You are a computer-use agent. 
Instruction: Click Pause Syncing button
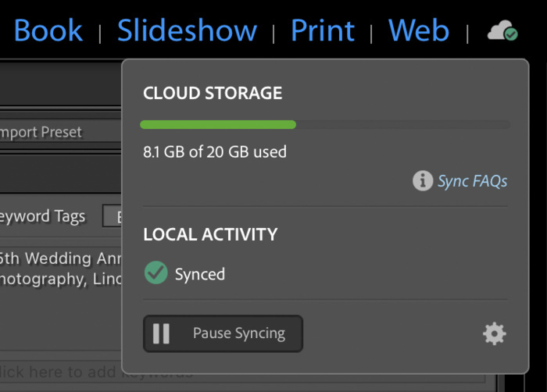(x=223, y=333)
